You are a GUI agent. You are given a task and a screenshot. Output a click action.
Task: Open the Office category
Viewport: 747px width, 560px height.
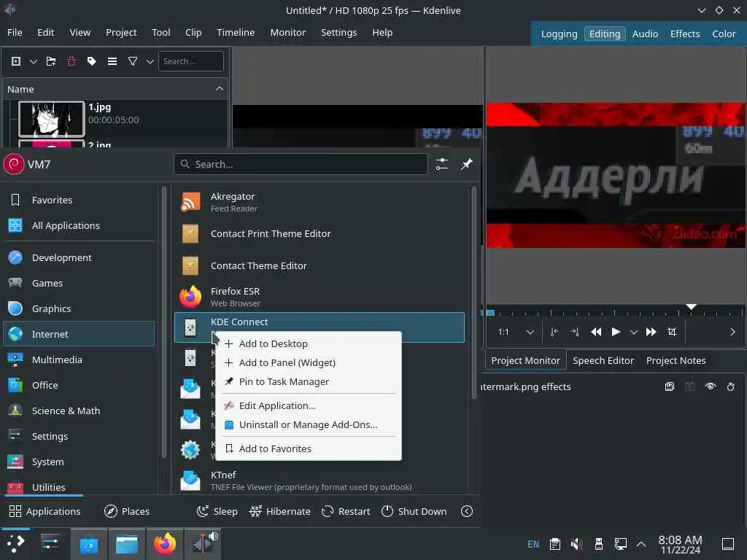(x=79, y=385)
